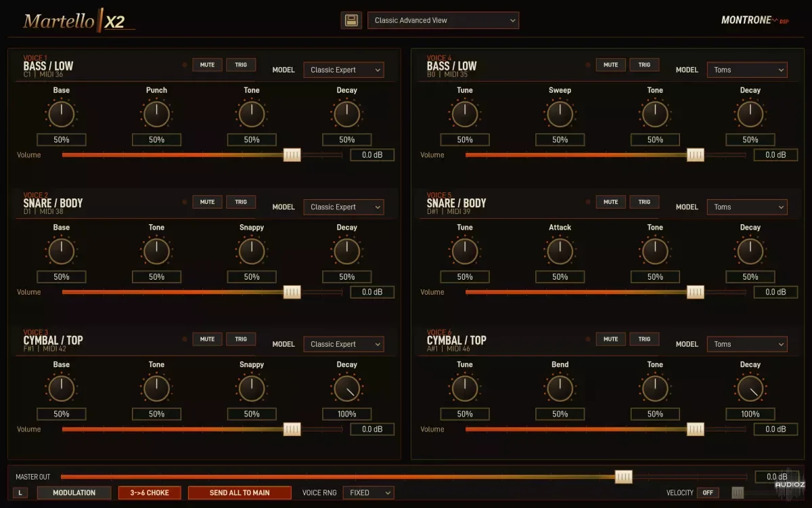Image resolution: width=812 pixels, height=508 pixels.
Task: Trigger Voice 3 with TRIG button
Action: [241, 339]
